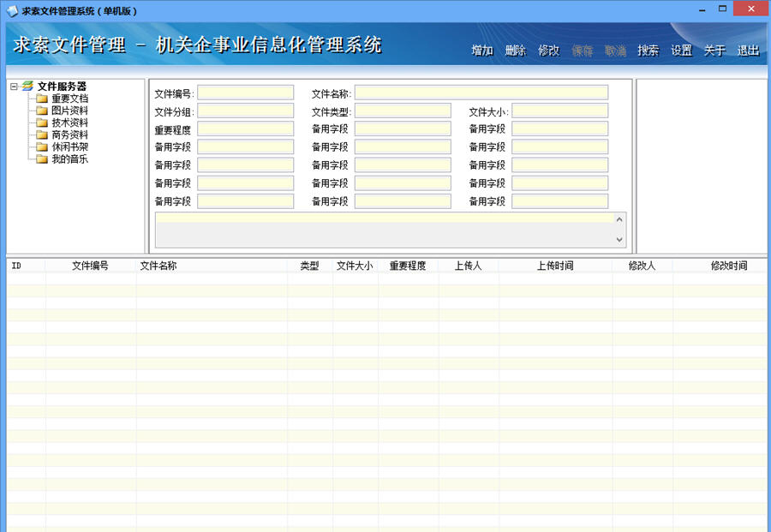The image size is (771, 532).
Task: Select the 技术资料 tree item
Action: click(x=70, y=123)
